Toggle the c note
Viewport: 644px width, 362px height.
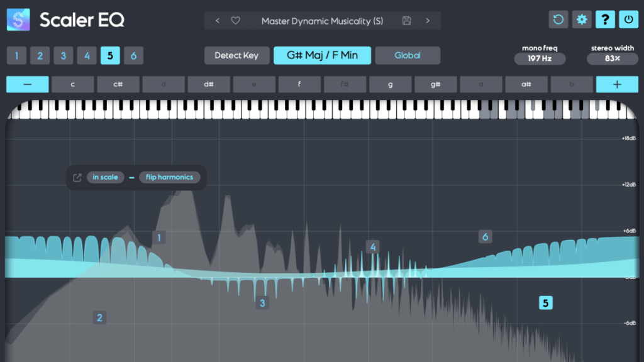[x=73, y=84]
